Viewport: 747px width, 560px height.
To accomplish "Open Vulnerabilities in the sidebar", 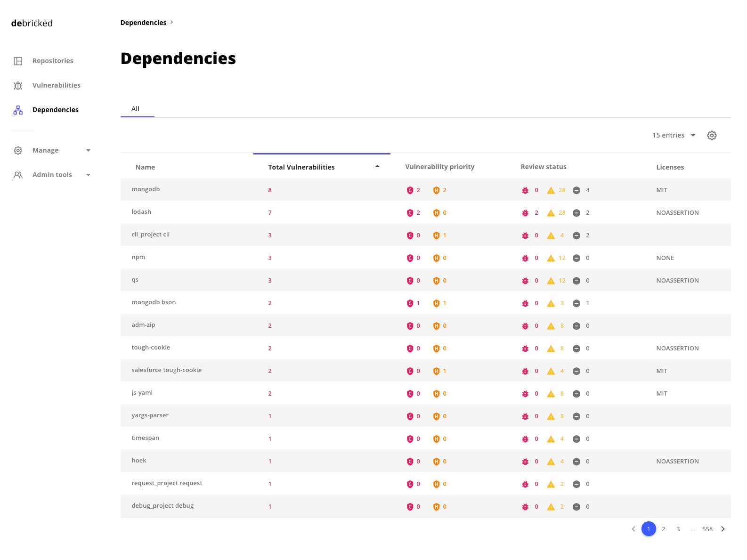I will click(x=57, y=85).
